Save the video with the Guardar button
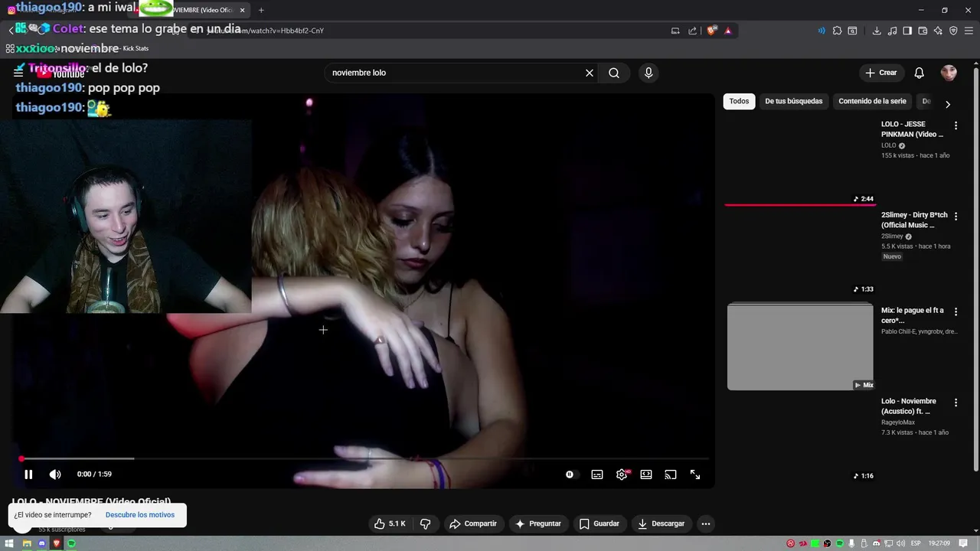The height and width of the screenshot is (551, 980). tap(599, 523)
